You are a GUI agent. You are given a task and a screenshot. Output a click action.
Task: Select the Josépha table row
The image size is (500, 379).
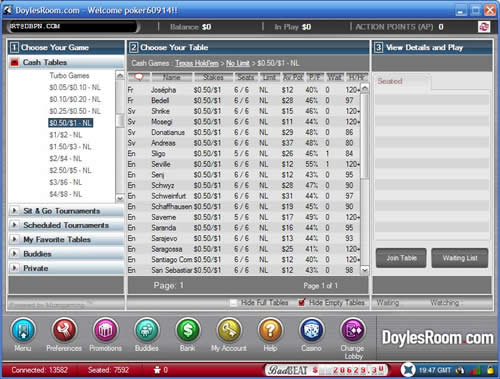244,90
